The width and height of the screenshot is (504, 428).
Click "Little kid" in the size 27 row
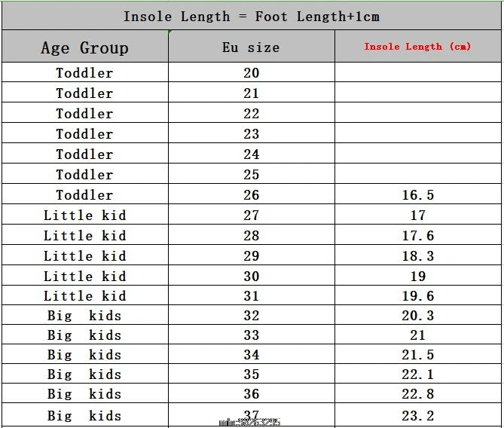pos(84,216)
